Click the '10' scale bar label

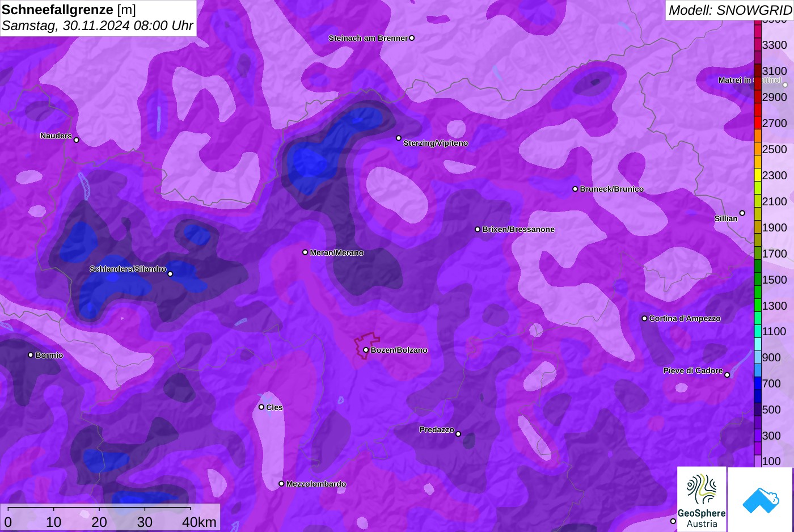pyautogui.click(x=54, y=522)
